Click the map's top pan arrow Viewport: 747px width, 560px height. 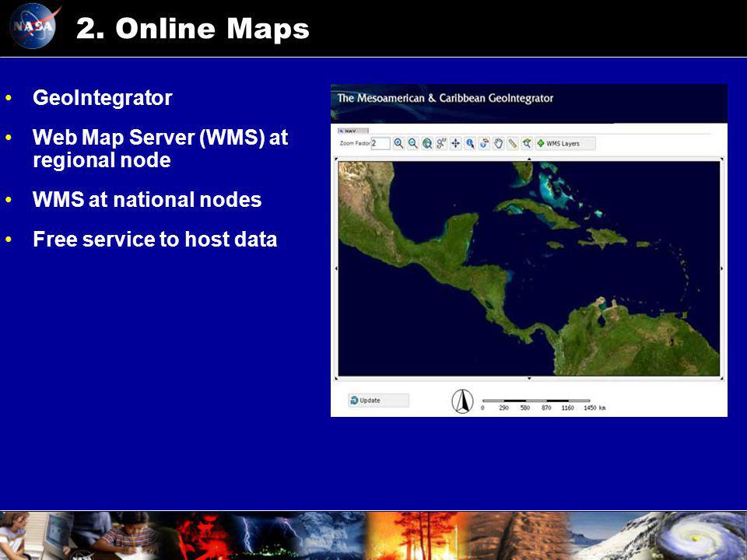click(x=529, y=159)
